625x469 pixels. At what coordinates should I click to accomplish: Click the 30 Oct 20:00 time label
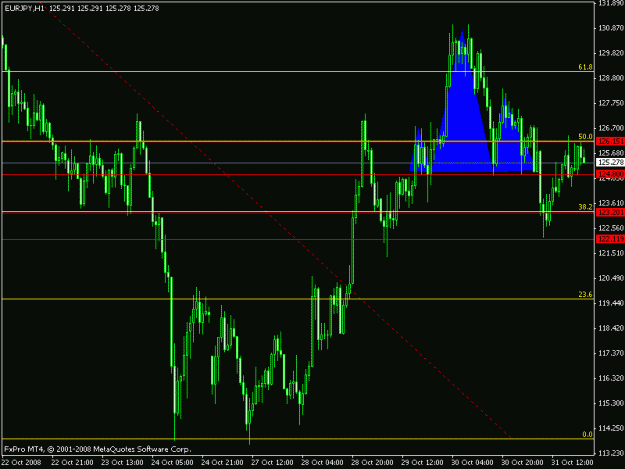click(522, 462)
